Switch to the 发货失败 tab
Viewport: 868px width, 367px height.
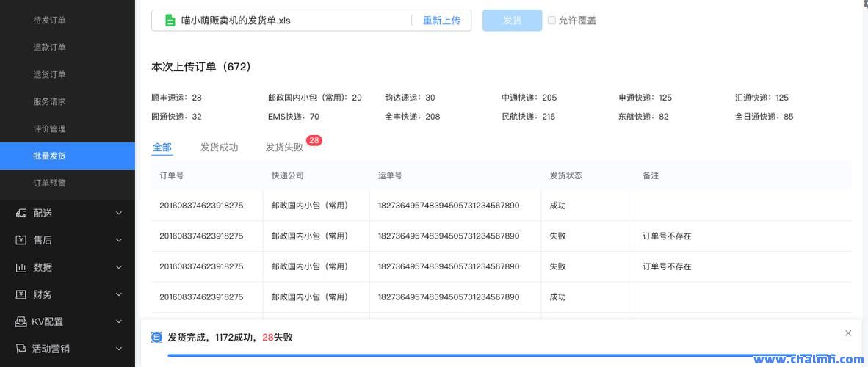coord(284,148)
